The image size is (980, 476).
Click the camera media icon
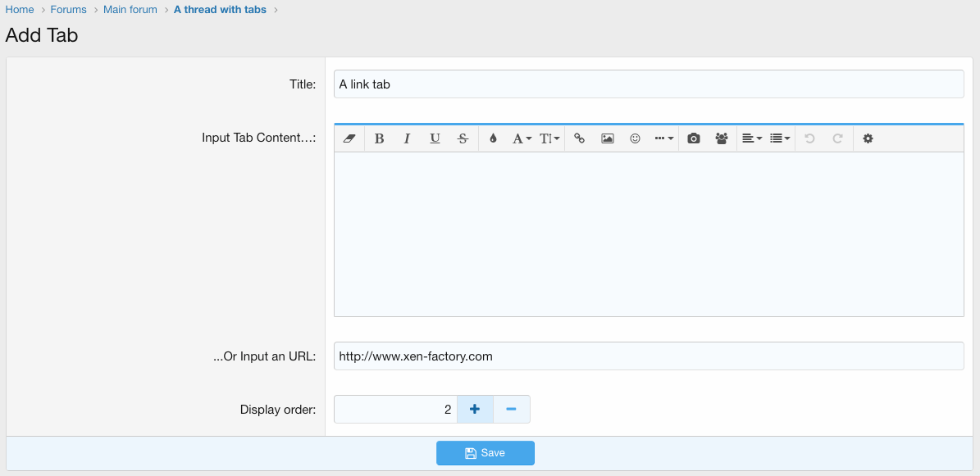point(694,139)
